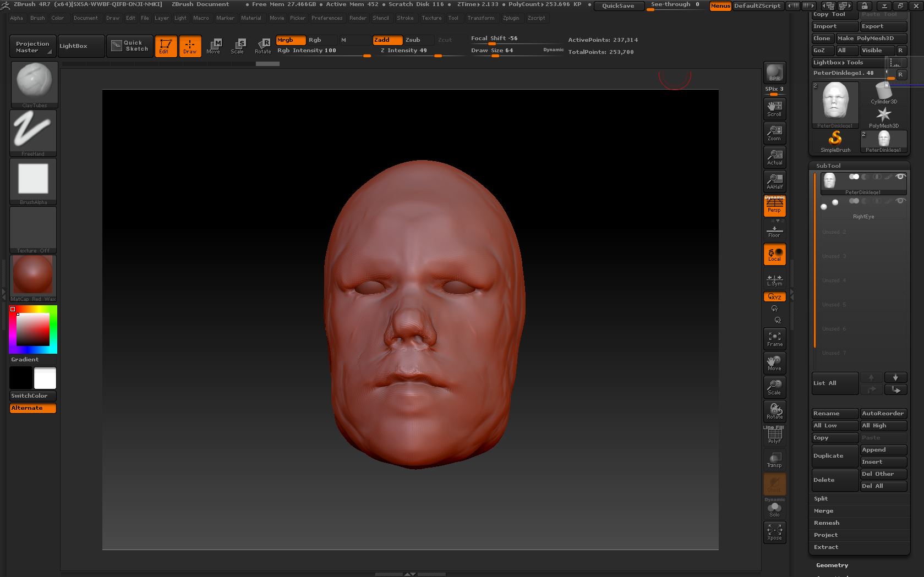Select the top-shelf Move gizmo
924x577 pixels.
pyautogui.click(x=214, y=46)
